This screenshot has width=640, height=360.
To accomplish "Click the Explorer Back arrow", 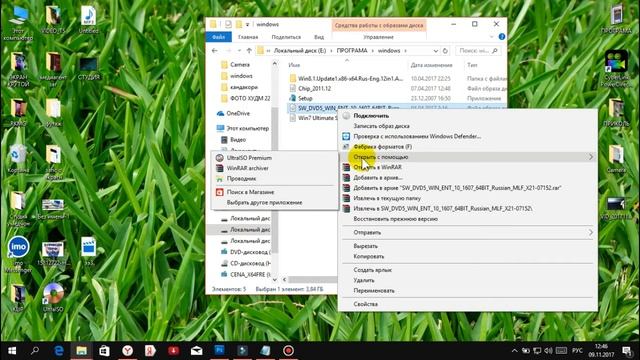I will pyautogui.click(x=215, y=51).
